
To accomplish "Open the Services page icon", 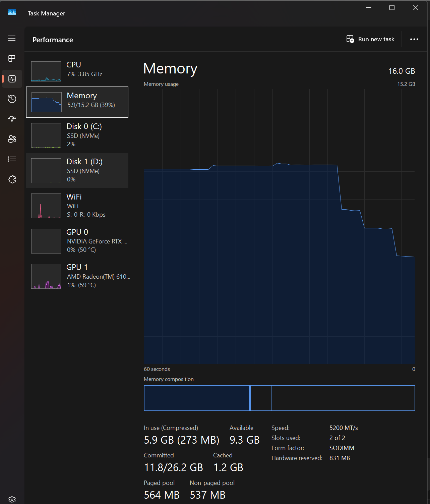I will tap(12, 179).
